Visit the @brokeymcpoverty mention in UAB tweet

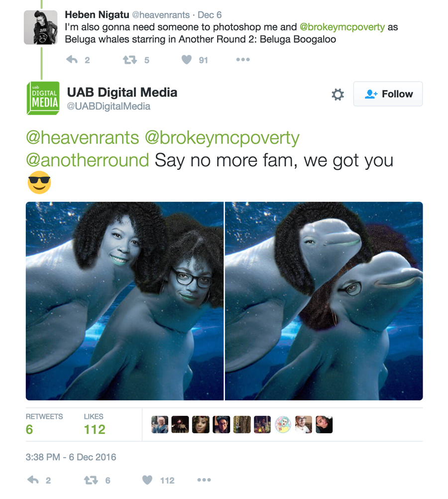222,138
